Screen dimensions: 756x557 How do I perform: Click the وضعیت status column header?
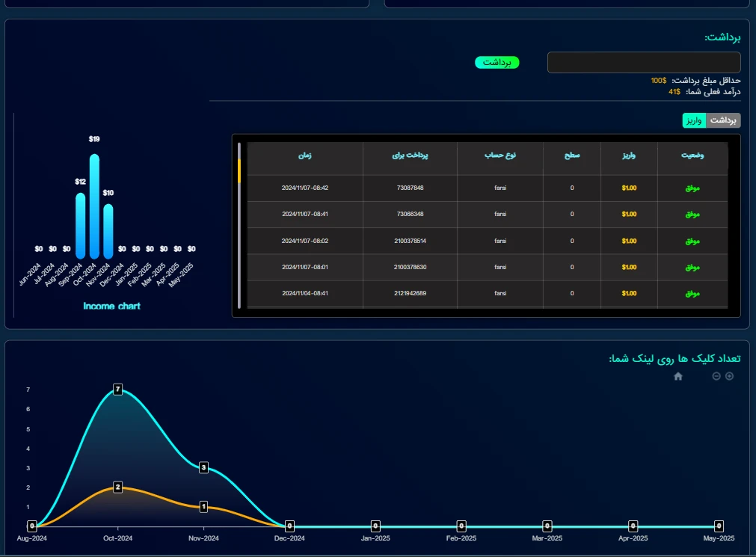pos(692,156)
